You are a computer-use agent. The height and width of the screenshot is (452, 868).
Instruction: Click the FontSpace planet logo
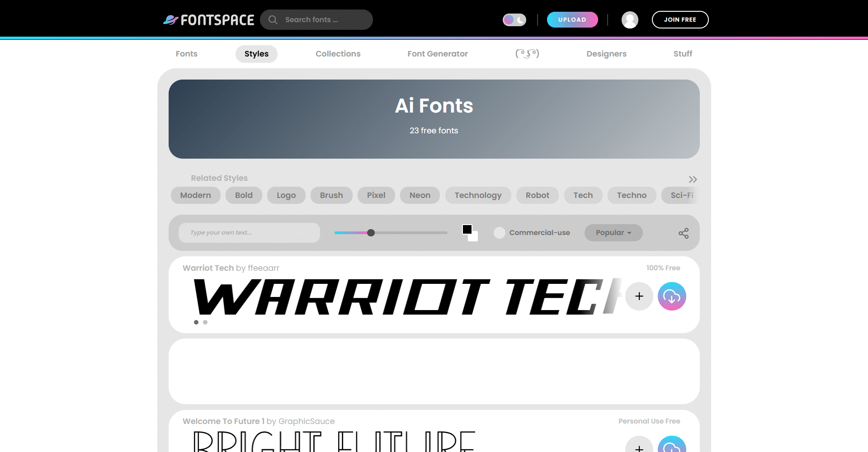coord(171,20)
